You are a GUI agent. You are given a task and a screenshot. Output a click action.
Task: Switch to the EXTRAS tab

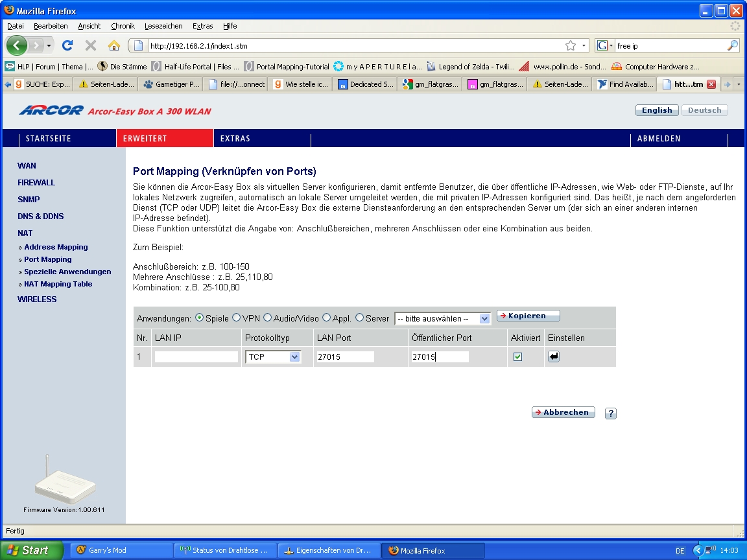pyautogui.click(x=235, y=138)
